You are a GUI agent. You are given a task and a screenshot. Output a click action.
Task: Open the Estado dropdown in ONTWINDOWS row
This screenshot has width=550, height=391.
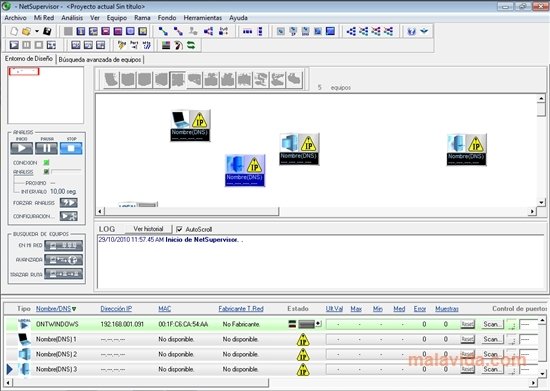(318, 324)
